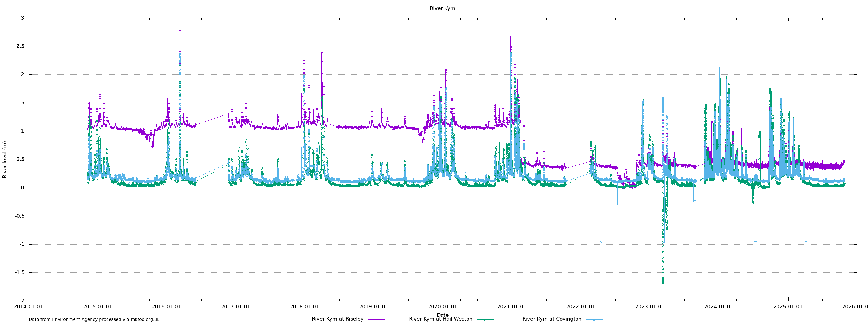Click the 2025-01-01 x-axis tick label
This screenshot has height=326, width=868.
(x=788, y=307)
